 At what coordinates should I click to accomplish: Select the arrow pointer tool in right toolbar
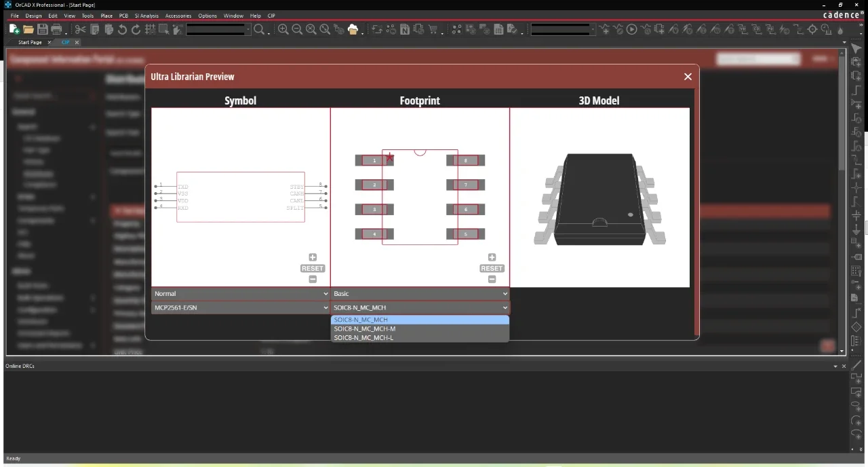(856, 50)
